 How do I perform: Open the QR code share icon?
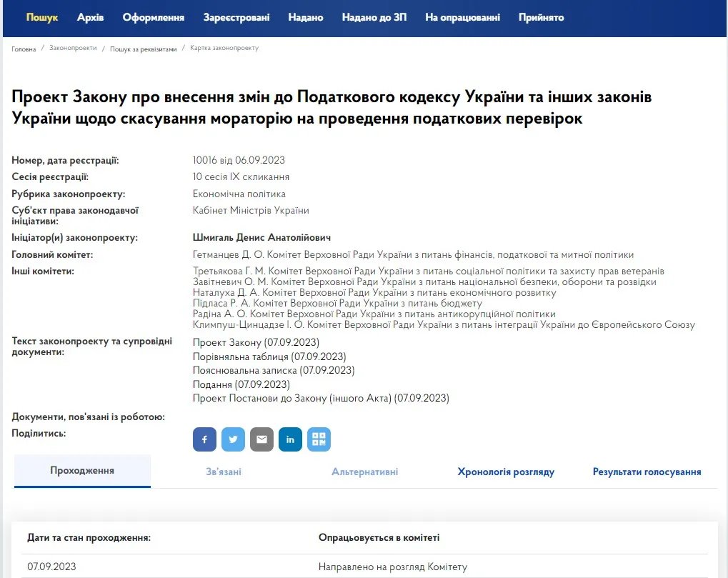(x=319, y=439)
